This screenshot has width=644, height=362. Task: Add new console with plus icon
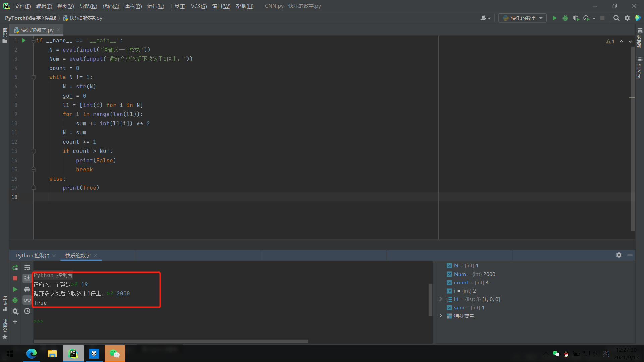coord(15,322)
